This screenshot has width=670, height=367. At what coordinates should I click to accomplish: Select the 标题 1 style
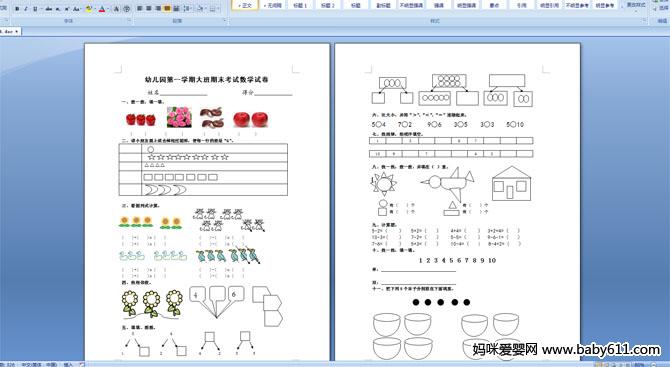(x=300, y=5)
